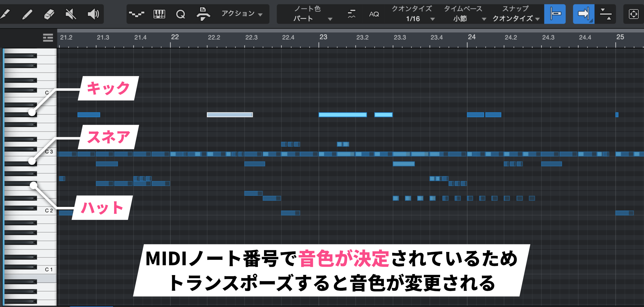Toggle the blue autoscroll arrow button
Image resolution: width=644 pixels, height=307 pixels.
click(583, 14)
